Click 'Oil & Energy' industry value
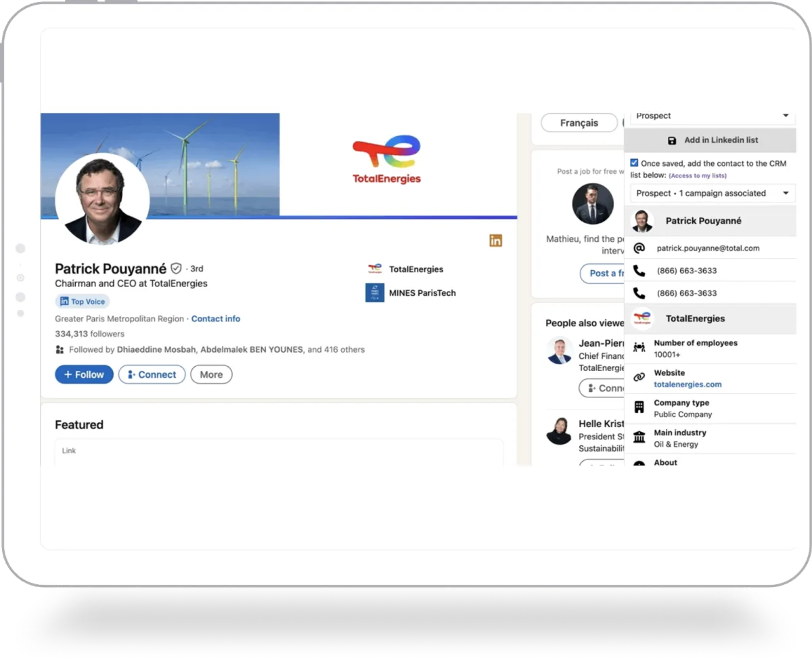The image size is (812, 662). tap(676, 445)
